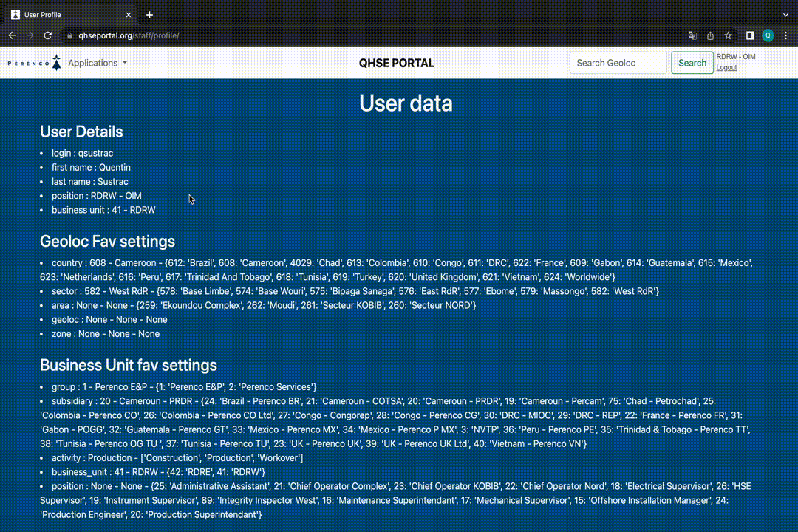Image resolution: width=798 pixels, height=532 pixels.
Task: Open the translate page icon
Action: (x=692, y=35)
